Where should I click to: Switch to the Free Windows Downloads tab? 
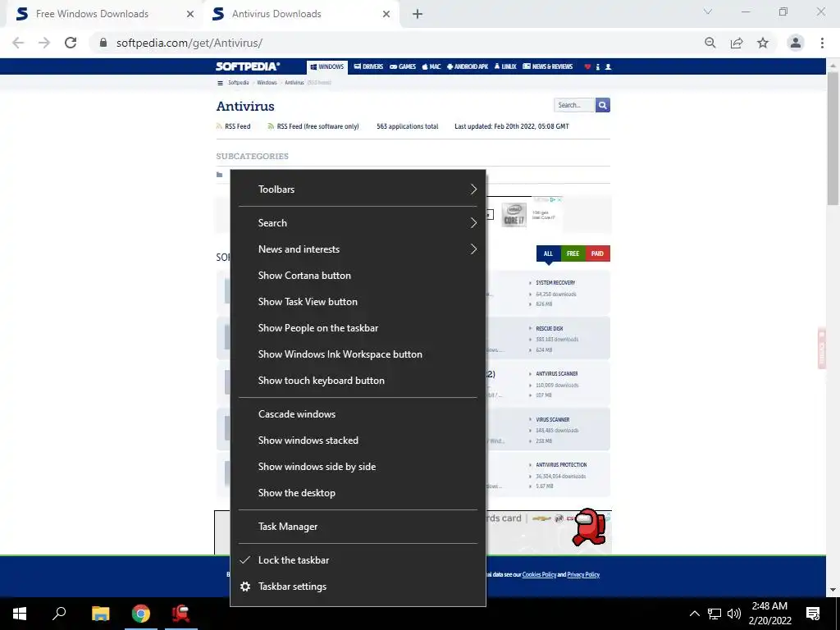[x=104, y=14]
